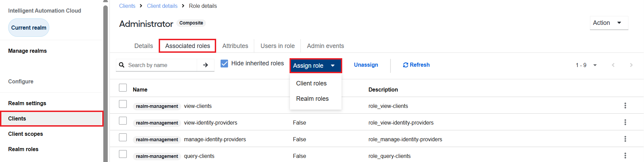Check the query-clients row checkbox

[123, 154]
